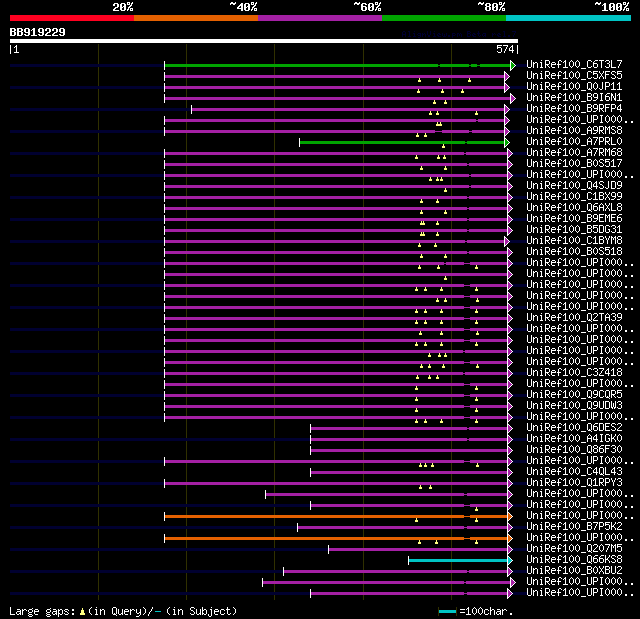Click the cyan alignment bar for Q66KS8
The width and height of the screenshot is (640, 619).
tap(458, 561)
